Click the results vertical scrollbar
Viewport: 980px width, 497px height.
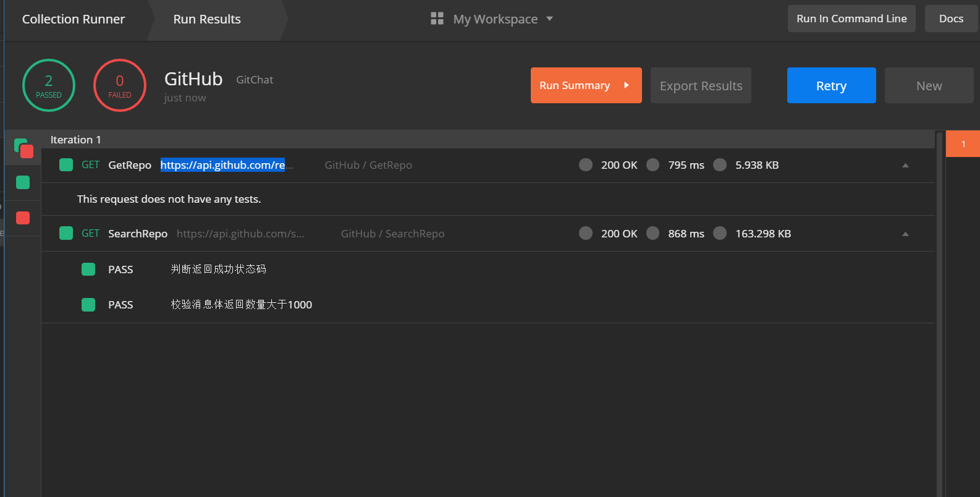pyautogui.click(x=940, y=314)
